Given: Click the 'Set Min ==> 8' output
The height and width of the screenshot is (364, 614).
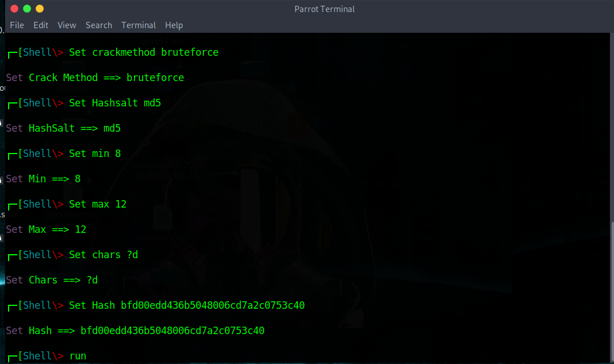Looking at the screenshot, I should [x=43, y=179].
